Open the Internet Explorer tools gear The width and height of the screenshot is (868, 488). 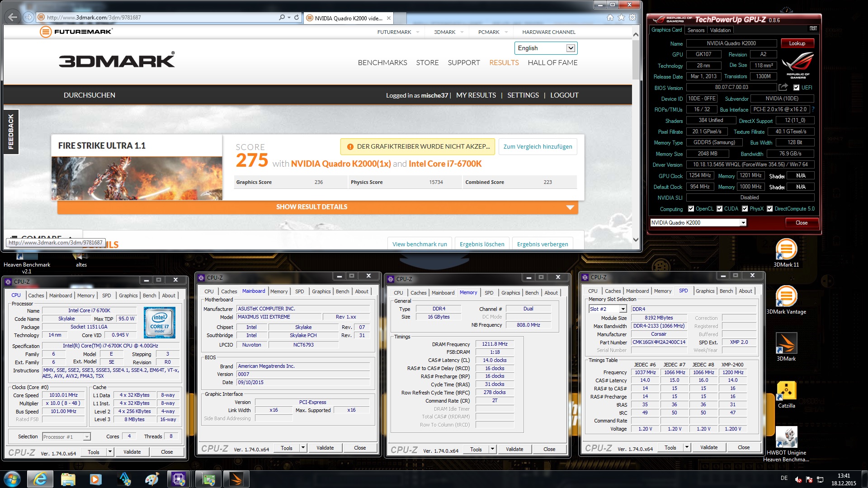click(632, 17)
